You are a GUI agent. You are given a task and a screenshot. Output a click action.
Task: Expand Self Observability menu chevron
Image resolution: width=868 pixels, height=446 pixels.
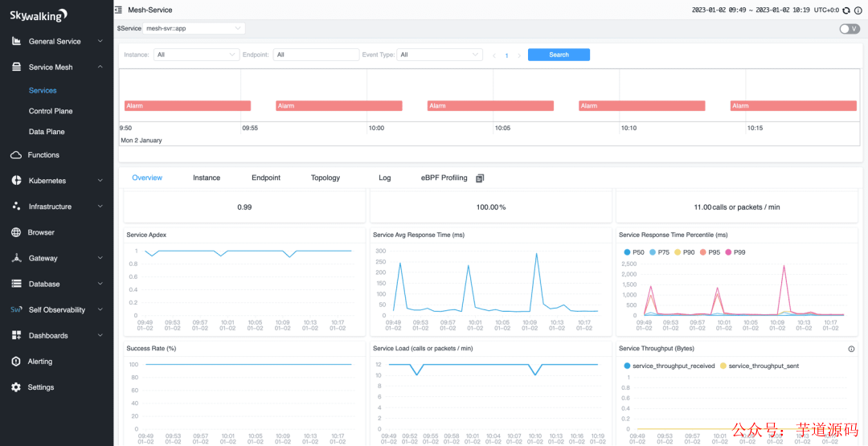click(100, 309)
